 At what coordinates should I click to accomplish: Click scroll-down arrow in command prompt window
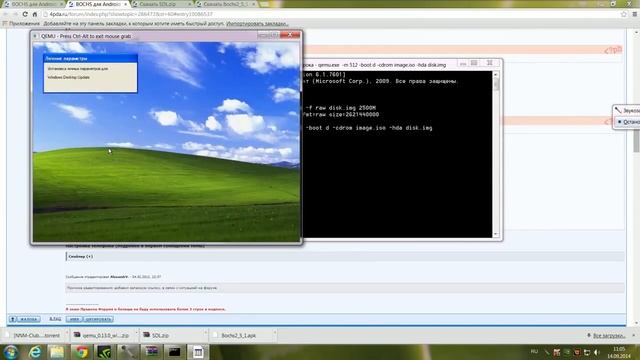tap(496, 234)
